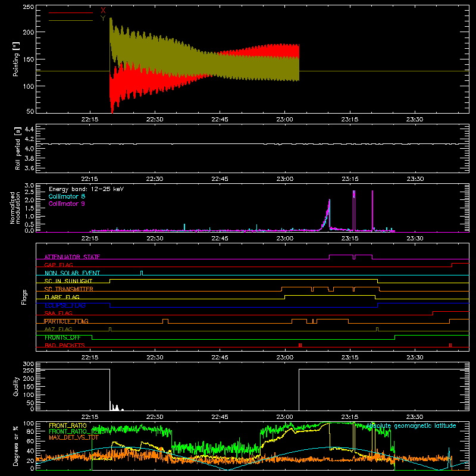Click the Degrees or % axis title
476x476 pixels.
[x=16, y=446]
